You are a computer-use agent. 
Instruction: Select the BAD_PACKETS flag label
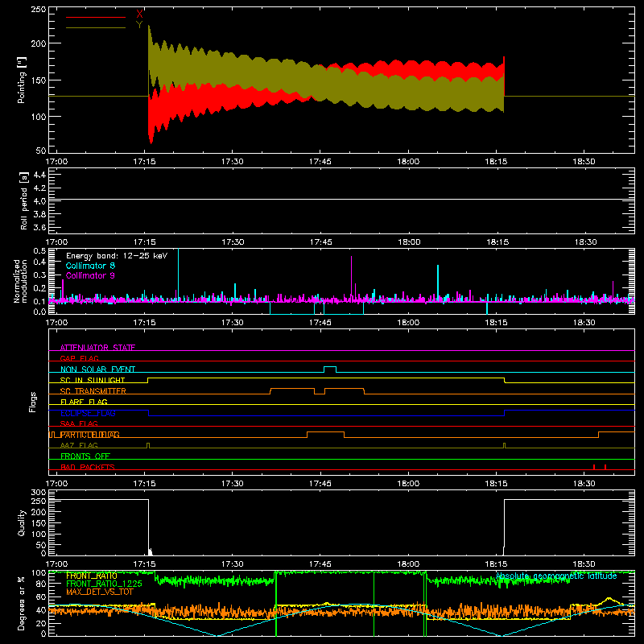click(x=88, y=467)
